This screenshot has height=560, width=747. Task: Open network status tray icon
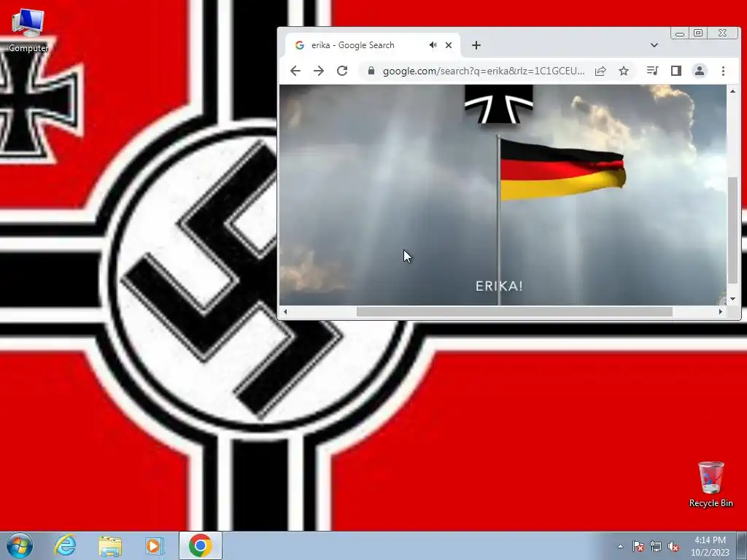(x=656, y=546)
